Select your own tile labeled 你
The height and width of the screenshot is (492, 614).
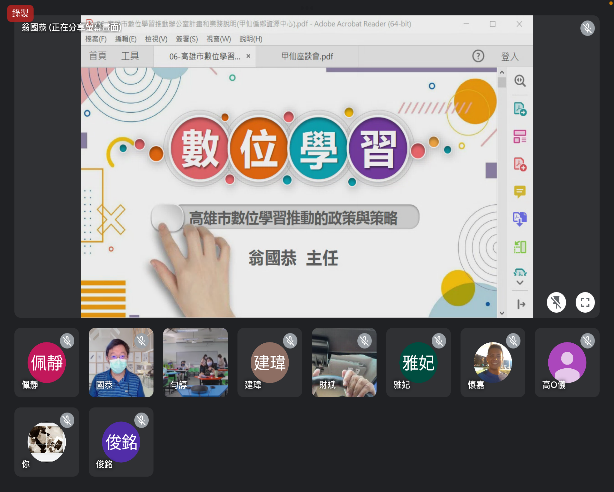click(x=47, y=442)
